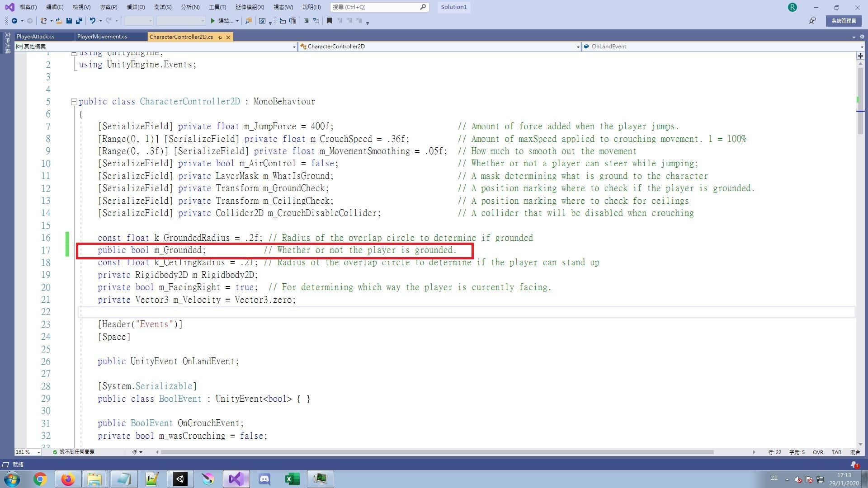Undo the last edit
Viewport: 868px width, 488px height.
pyautogui.click(x=93, y=21)
